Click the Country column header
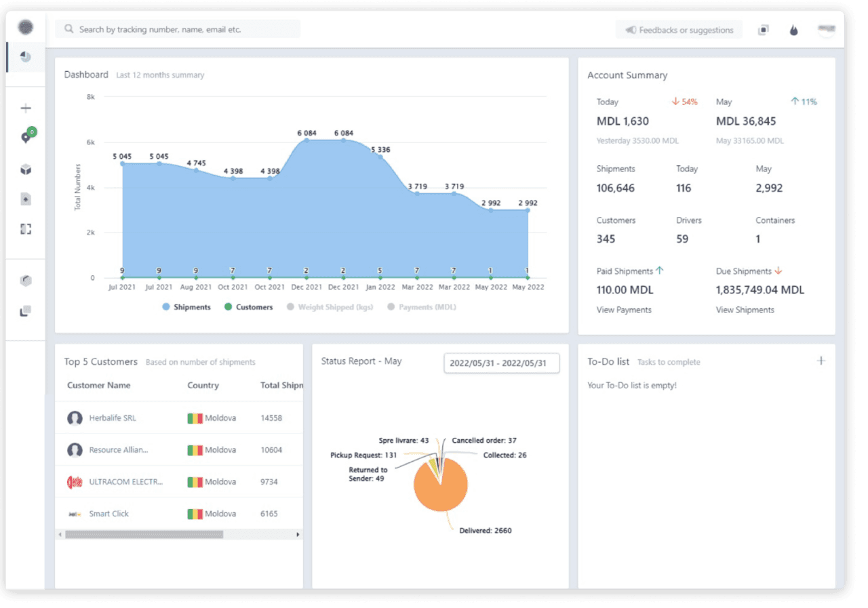The height and width of the screenshot is (608, 868). 203,385
